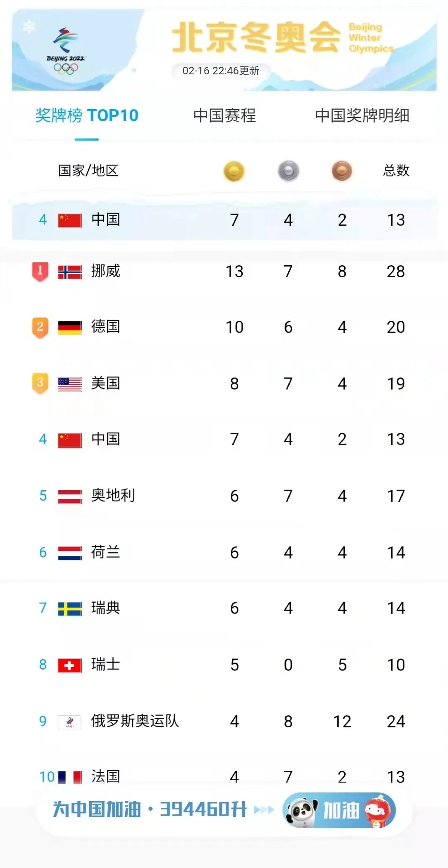Click 为中国加油 banner text
Viewport: 448px width, 868px height.
[x=97, y=809]
